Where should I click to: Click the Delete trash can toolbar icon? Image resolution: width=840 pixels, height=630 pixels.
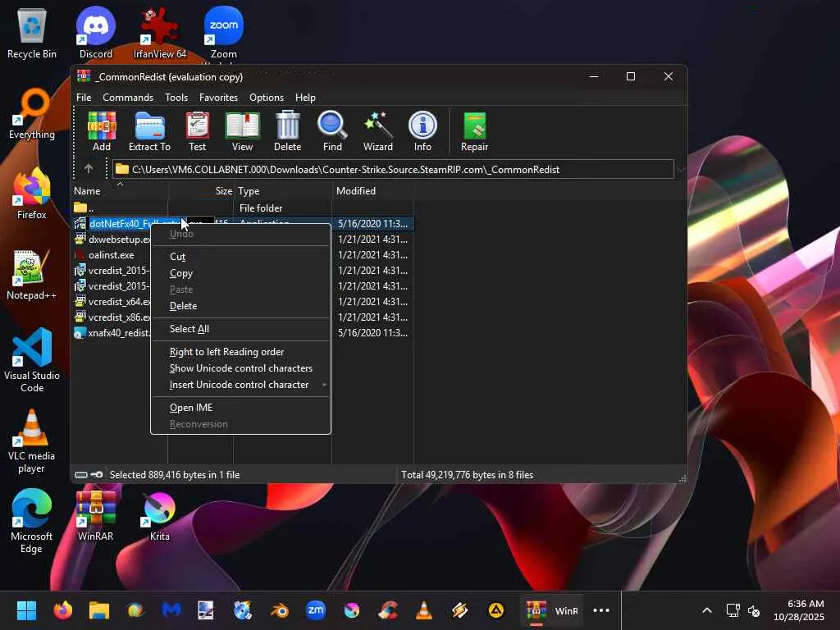coord(287,131)
